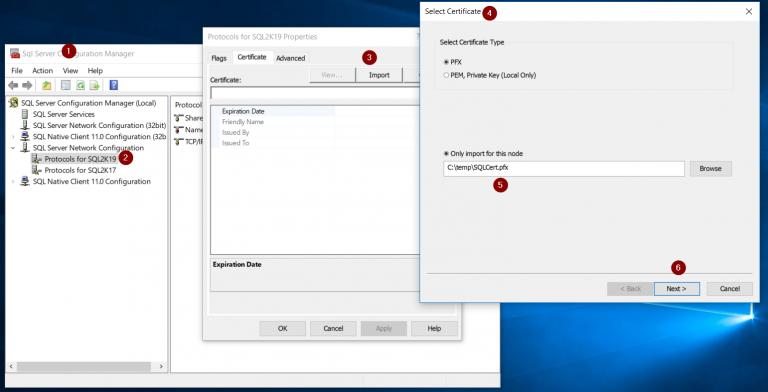Click the Browse button
Image resolution: width=768 pixels, height=392 pixels.
pyautogui.click(x=710, y=169)
